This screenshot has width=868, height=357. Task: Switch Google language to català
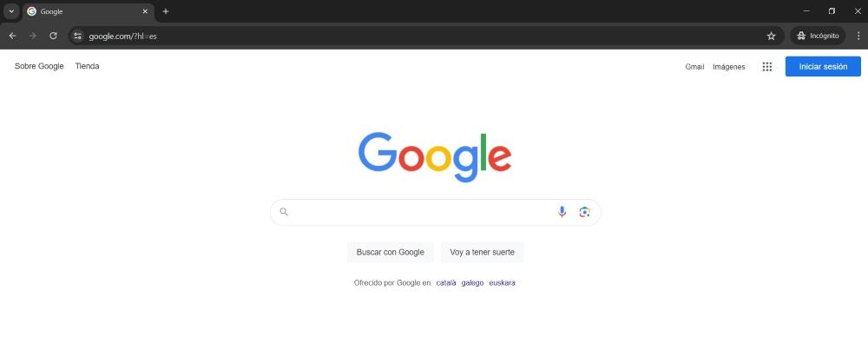pos(446,282)
